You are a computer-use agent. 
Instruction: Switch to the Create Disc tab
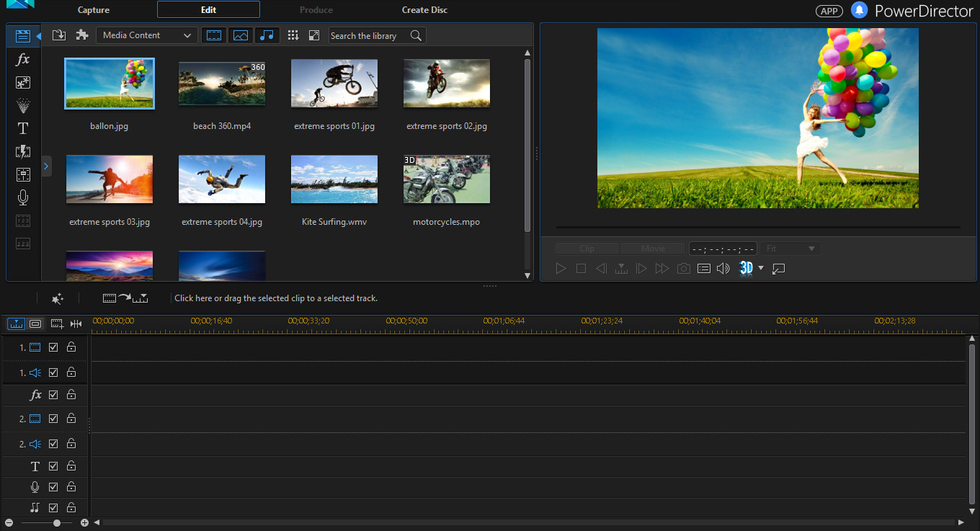click(x=424, y=10)
